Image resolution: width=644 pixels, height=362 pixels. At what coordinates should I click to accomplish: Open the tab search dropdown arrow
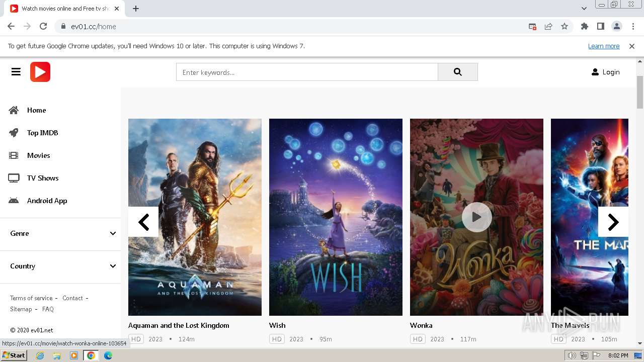(x=584, y=9)
